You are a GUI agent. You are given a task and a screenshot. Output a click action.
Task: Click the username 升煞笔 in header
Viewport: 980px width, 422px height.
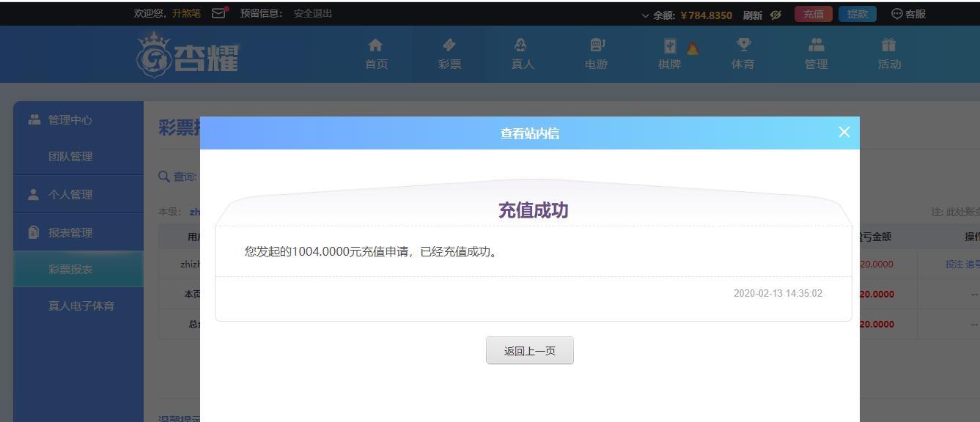click(186, 13)
